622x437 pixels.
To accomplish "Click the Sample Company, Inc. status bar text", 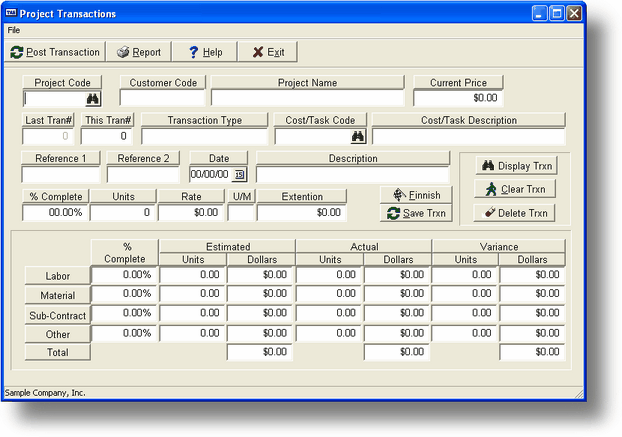I will [45, 393].
